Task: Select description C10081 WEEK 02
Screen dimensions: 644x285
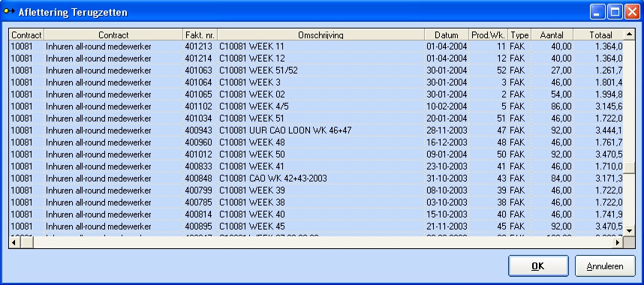Action: coord(252,94)
